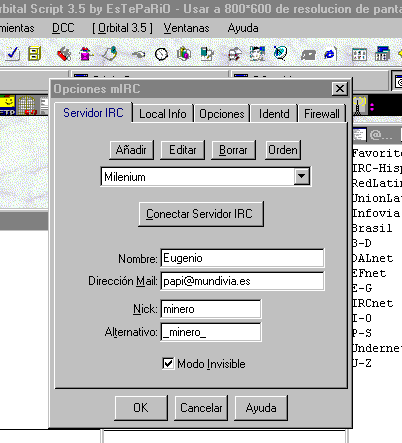402x443 pixels.
Task: Click the blue checkmark toolbar icon
Action: (x=12, y=53)
